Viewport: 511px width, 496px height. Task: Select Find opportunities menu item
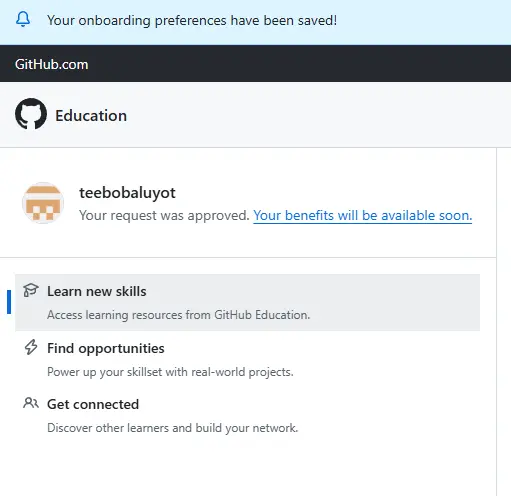247,359
